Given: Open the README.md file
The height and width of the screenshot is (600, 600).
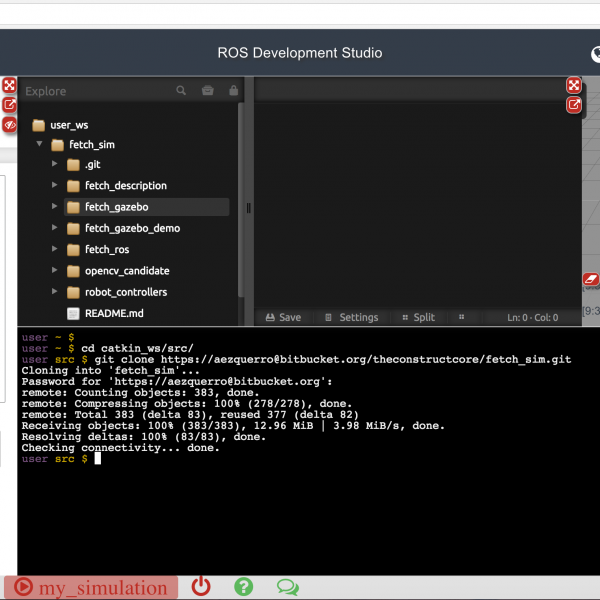Looking at the screenshot, I should tap(105, 313).
